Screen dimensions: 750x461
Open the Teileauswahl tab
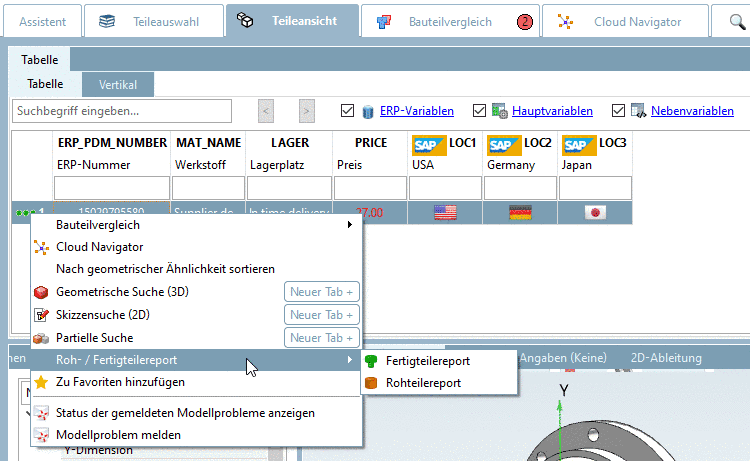154,21
